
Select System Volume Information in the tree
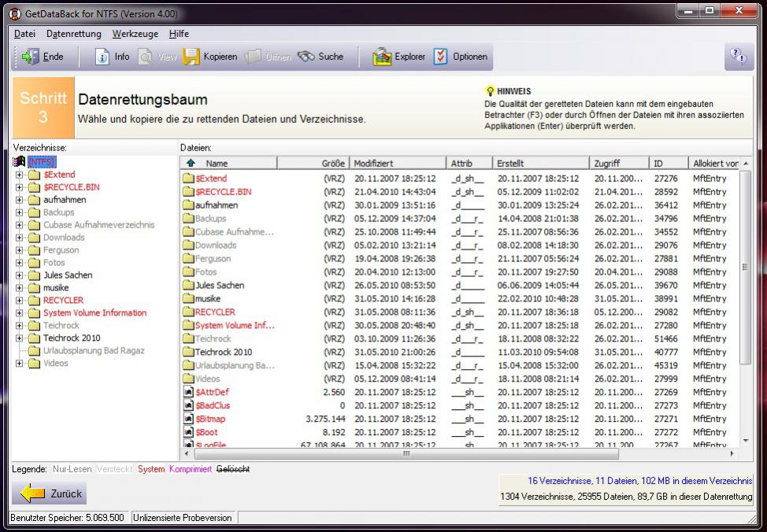[95, 313]
